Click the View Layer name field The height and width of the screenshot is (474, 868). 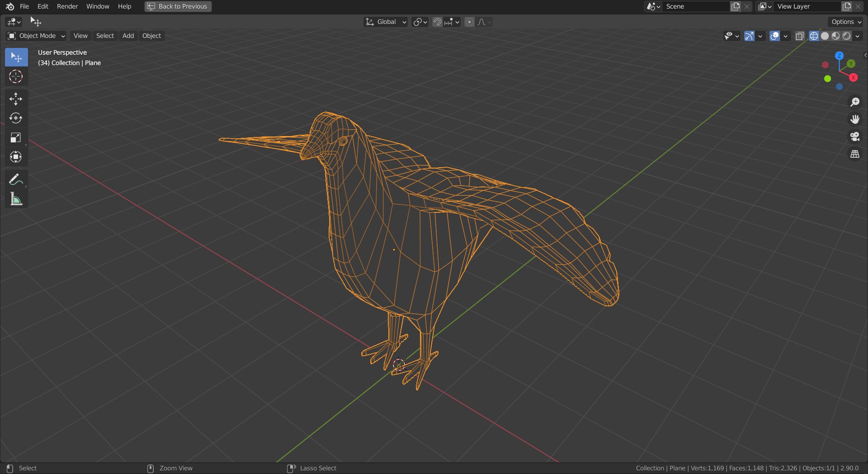(x=807, y=6)
